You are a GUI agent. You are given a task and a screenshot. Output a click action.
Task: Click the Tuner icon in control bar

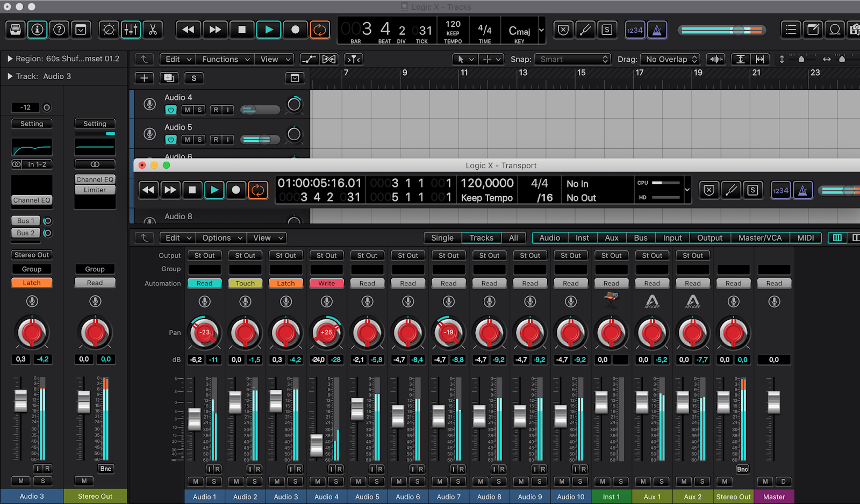pyautogui.click(x=585, y=30)
